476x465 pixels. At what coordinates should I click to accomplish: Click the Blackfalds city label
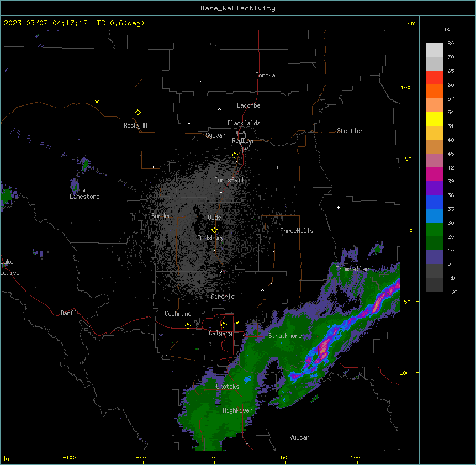pyautogui.click(x=244, y=123)
